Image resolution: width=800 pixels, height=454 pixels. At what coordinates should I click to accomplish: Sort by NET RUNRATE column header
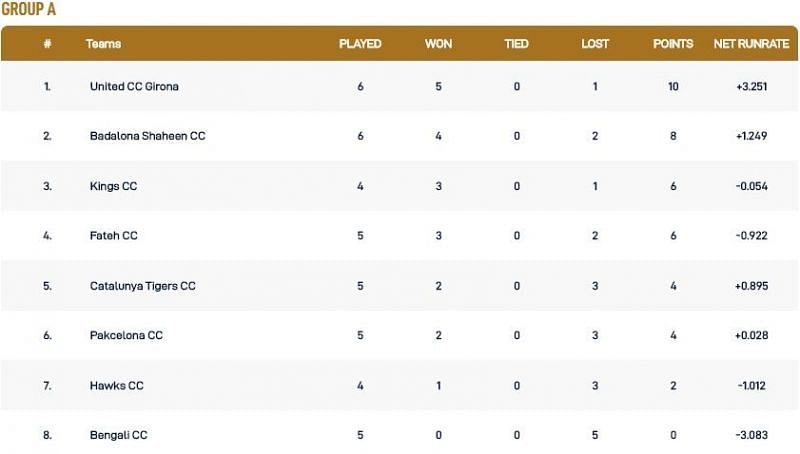(749, 44)
